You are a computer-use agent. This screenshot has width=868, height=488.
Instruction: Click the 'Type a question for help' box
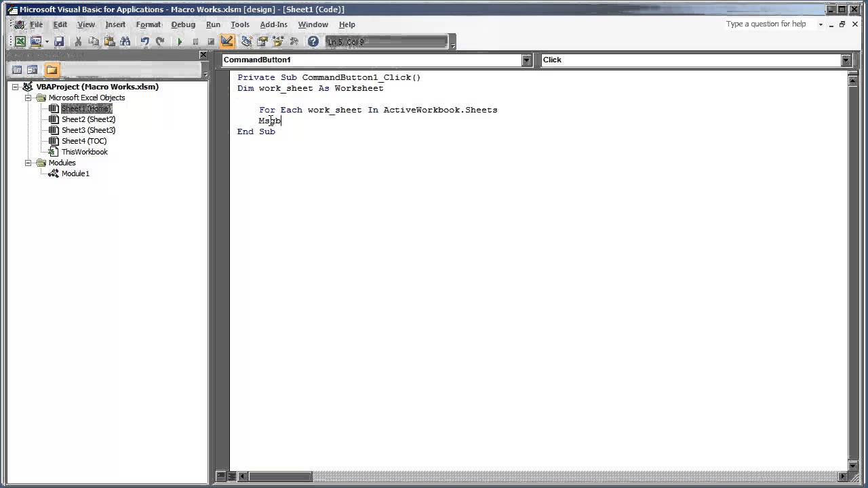pos(769,24)
